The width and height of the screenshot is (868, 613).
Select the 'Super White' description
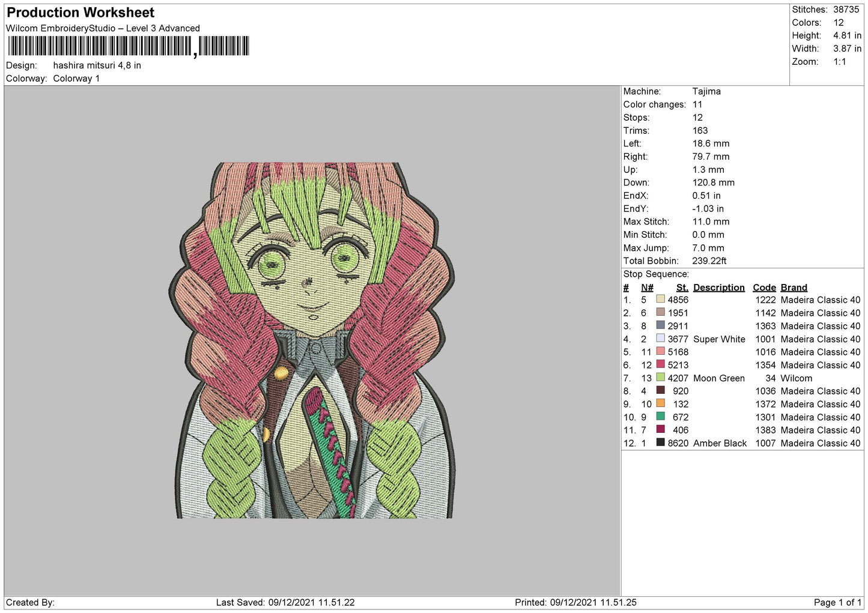coord(719,339)
